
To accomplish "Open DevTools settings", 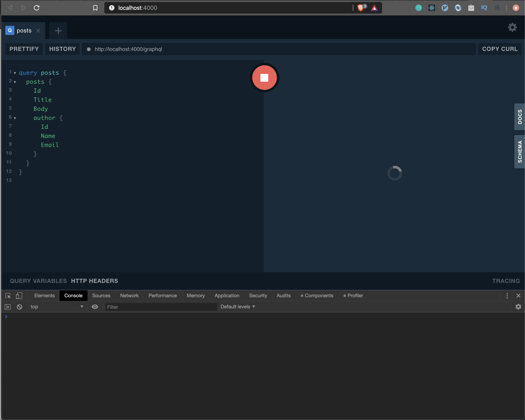I will (518, 307).
